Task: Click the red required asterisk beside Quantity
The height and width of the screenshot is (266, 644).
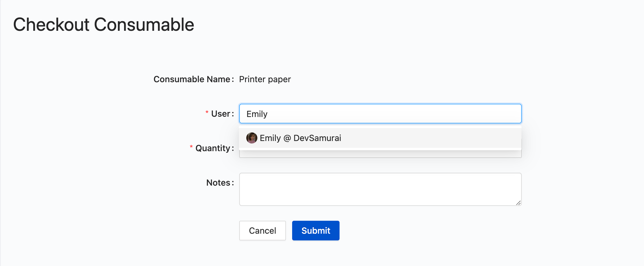Action: coord(191,147)
